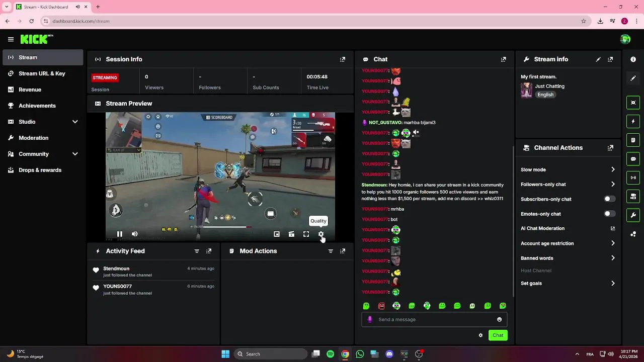Toggle Activity Feed panel via bolt icon

[x=633, y=121]
